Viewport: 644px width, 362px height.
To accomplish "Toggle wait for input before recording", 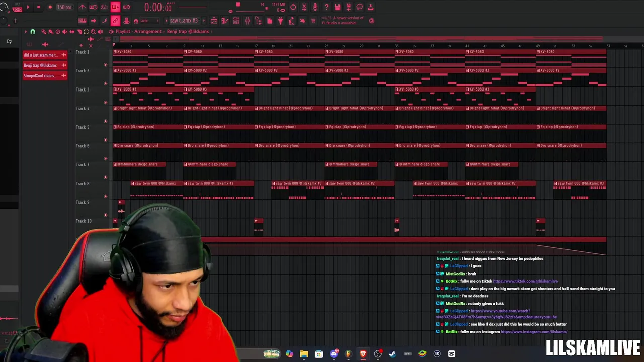I will [x=93, y=7].
